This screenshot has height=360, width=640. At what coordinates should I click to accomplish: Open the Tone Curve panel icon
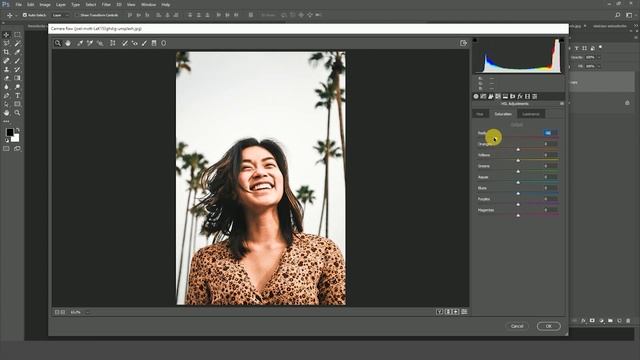click(483, 96)
